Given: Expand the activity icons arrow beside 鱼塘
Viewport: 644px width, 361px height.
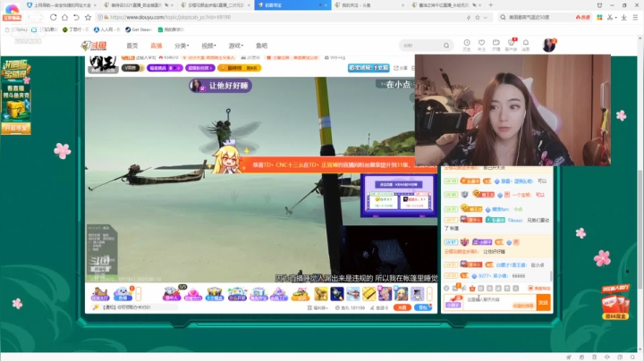Looking at the screenshot, I should point(139,294).
